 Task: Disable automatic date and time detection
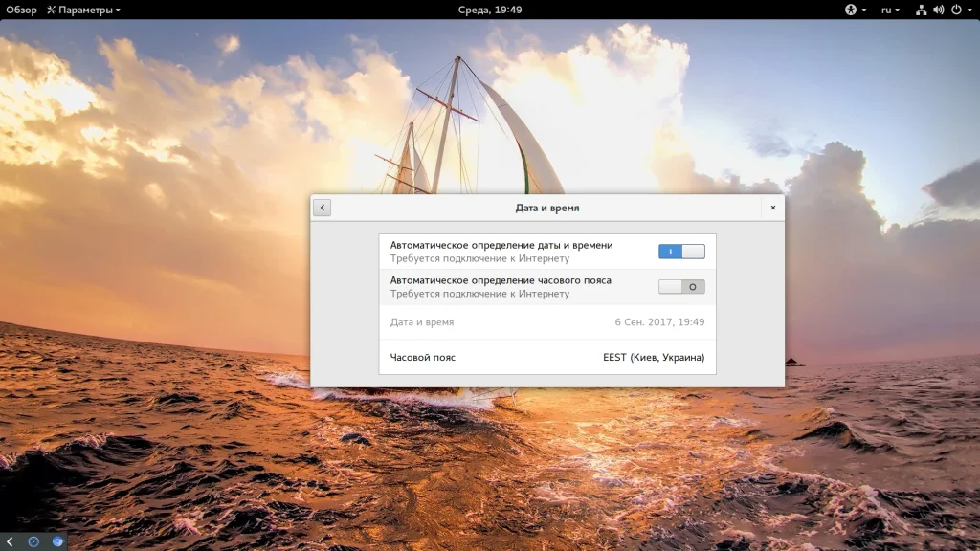tap(681, 252)
